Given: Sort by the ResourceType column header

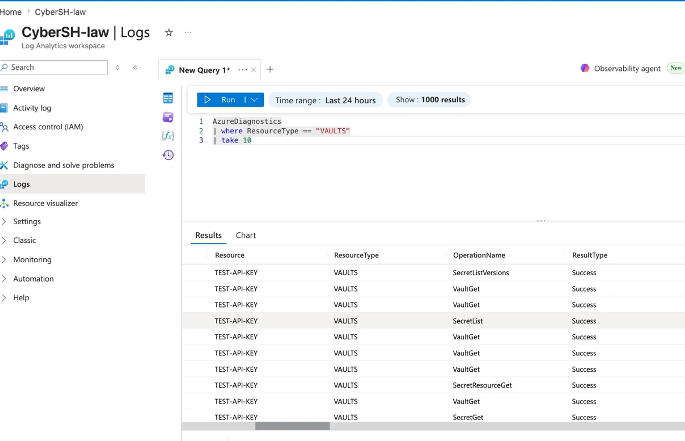Looking at the screenshot, I should tap(356, 255).
